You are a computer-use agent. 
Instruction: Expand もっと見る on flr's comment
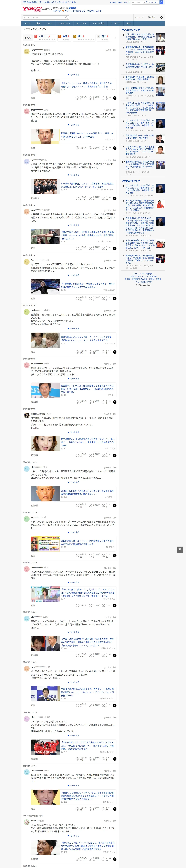point(73,175)
